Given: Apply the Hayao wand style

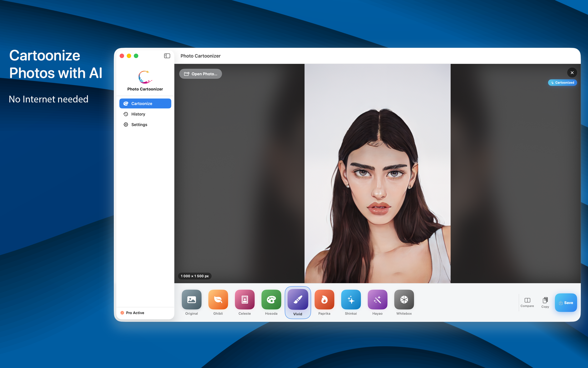Looking at the screenshot, I should coord(377,303).
